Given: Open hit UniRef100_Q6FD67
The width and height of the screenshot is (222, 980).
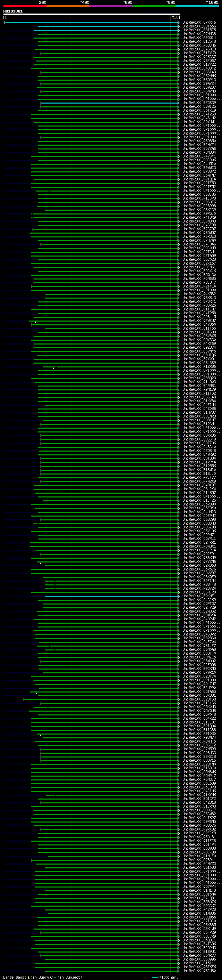Looking at the screenshot, I should click(x=199, y=60).
